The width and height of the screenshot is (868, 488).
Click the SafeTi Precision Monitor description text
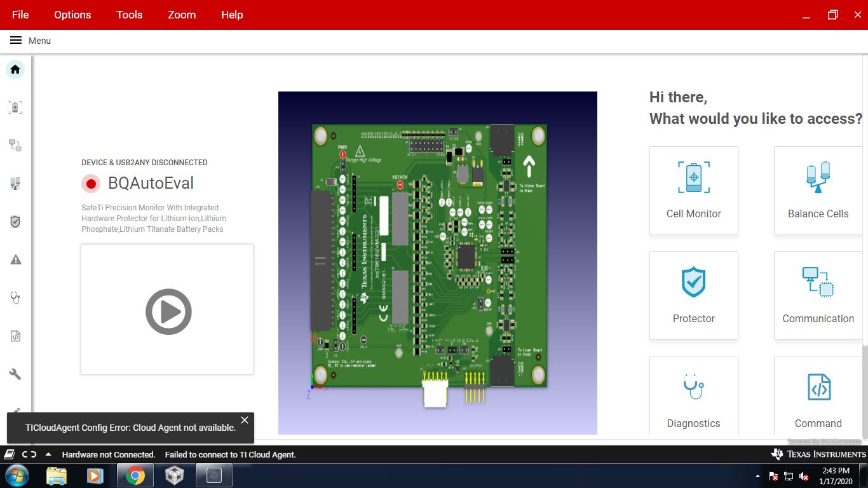(154, 219)
